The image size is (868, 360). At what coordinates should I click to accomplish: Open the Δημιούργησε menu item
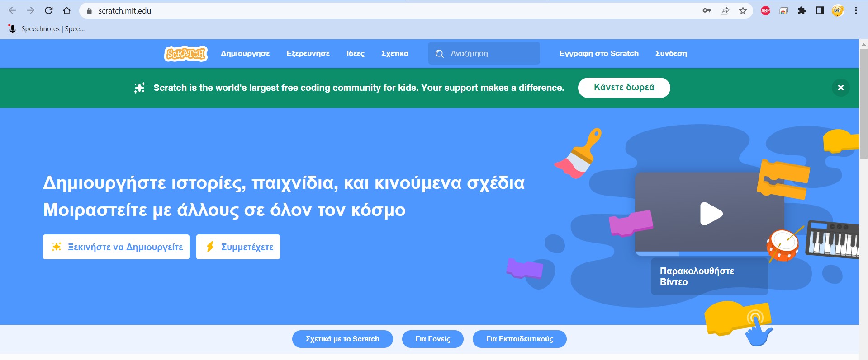coord(245,53)
